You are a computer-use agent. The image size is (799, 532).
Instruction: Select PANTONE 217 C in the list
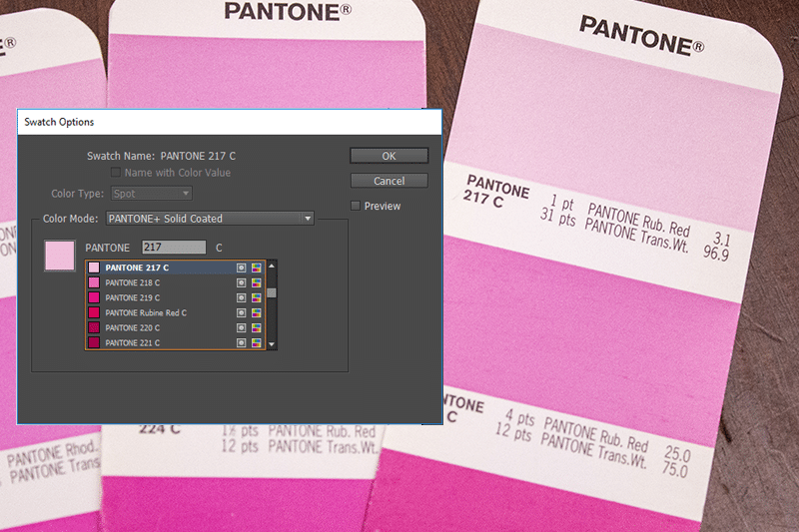(175, 267)
